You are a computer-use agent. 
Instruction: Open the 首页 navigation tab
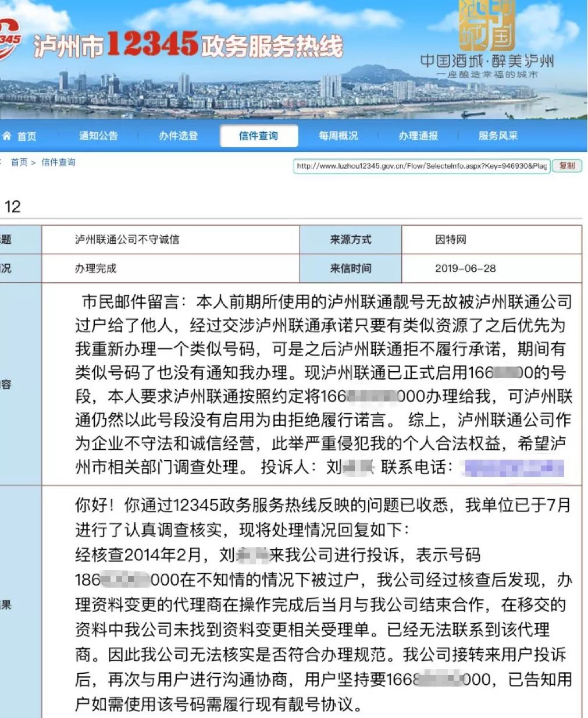pos(26,136)
